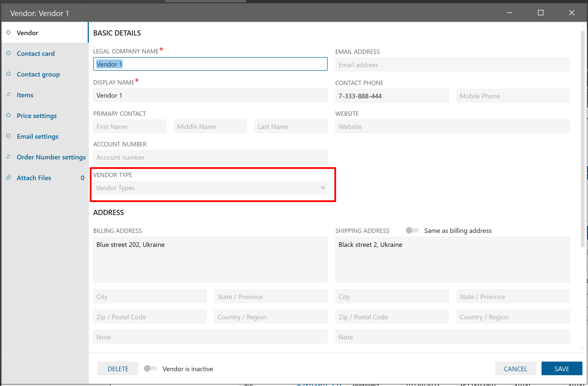Click the paperclip Attach Files icon
Screen dimensions: 588x386
[x=8, y=178]
